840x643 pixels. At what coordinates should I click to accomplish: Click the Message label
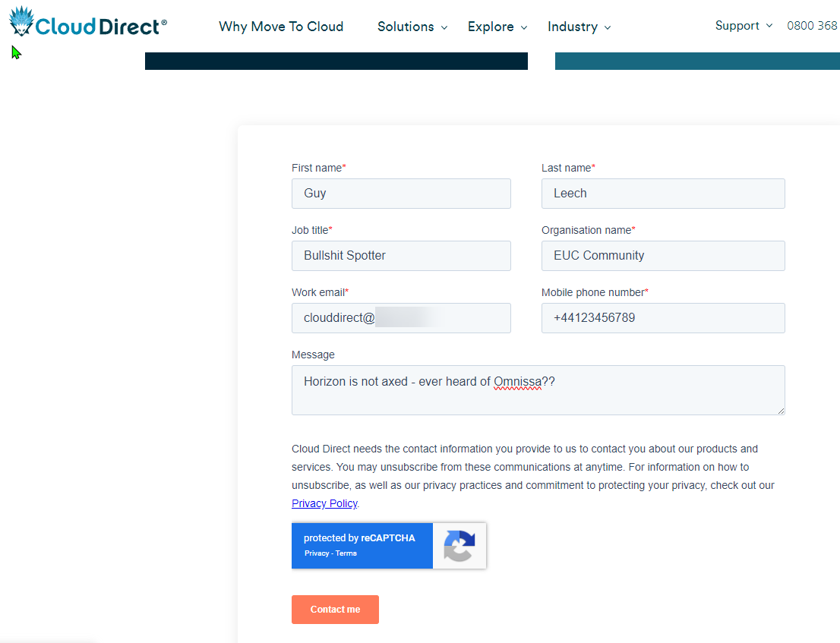point(313,355)
